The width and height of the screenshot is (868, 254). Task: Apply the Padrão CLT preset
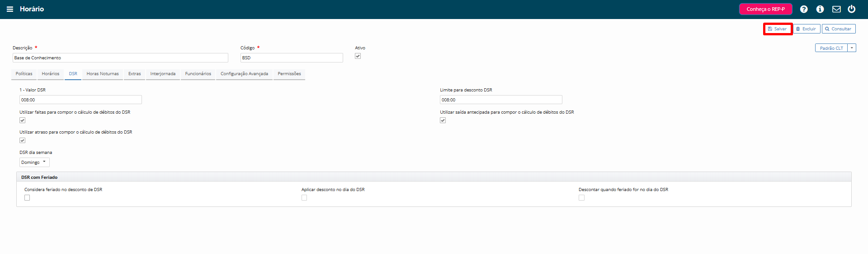coord(831,48)
